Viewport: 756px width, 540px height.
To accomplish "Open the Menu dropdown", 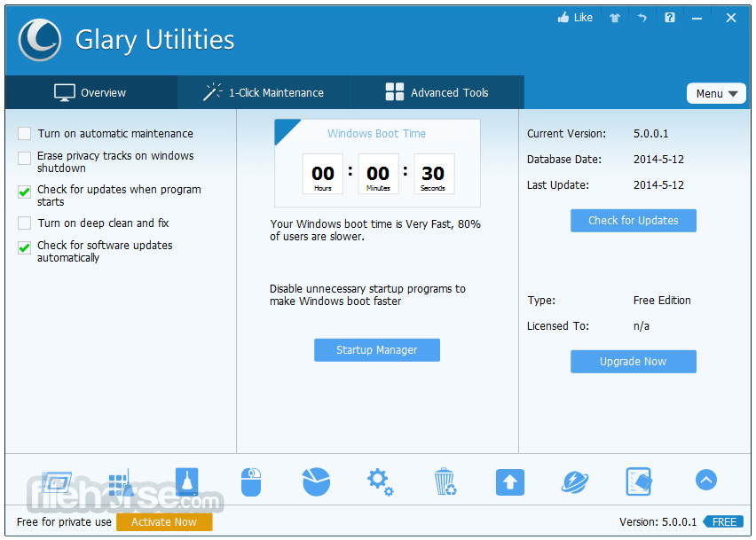I will tap(716, 93).
